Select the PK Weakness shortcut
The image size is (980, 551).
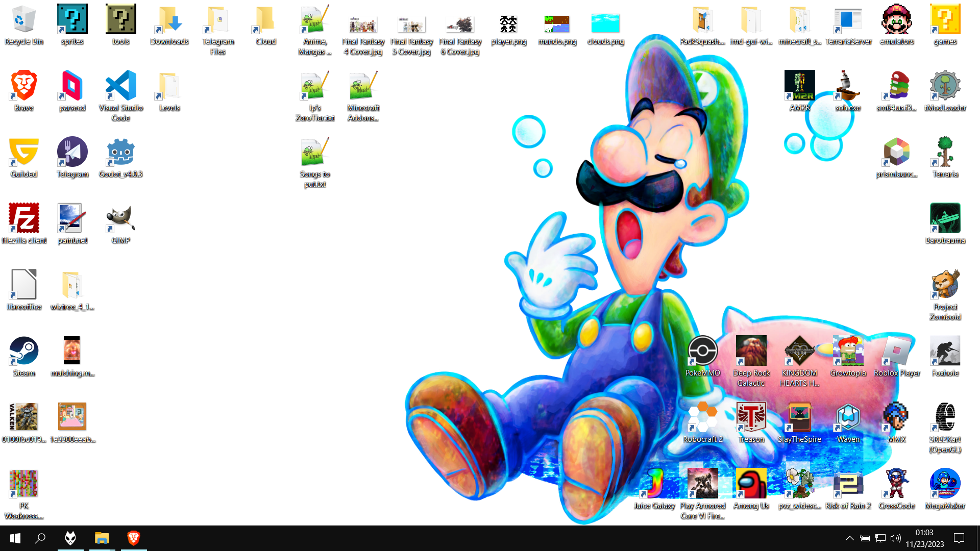click(23, 494)
